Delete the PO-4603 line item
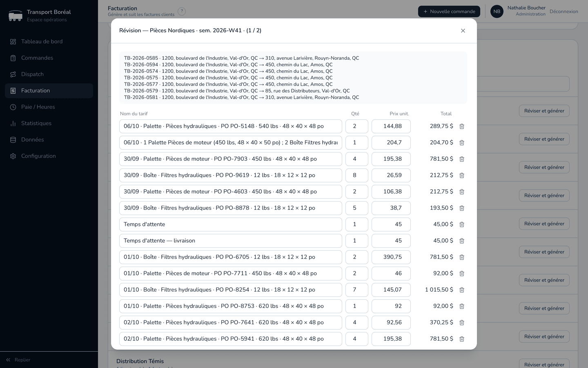This screenshot has height=368, width=588. (462, 192)
